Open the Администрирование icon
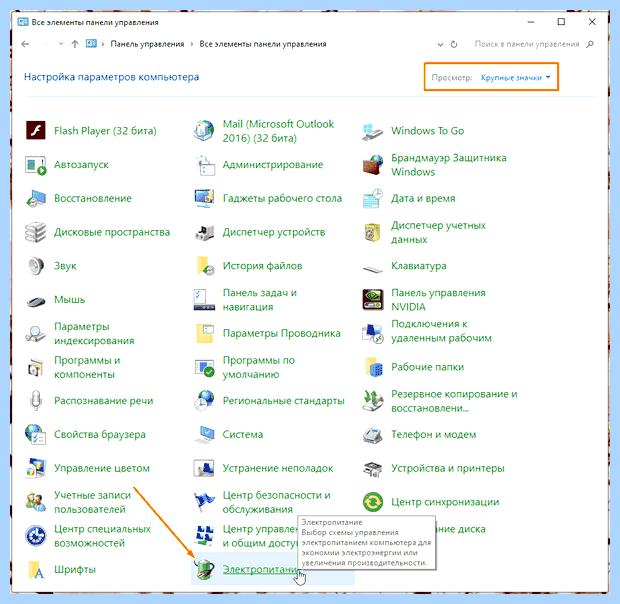This screenshot has width=620, height=604. pyautogui.click(x=205, y=165)
